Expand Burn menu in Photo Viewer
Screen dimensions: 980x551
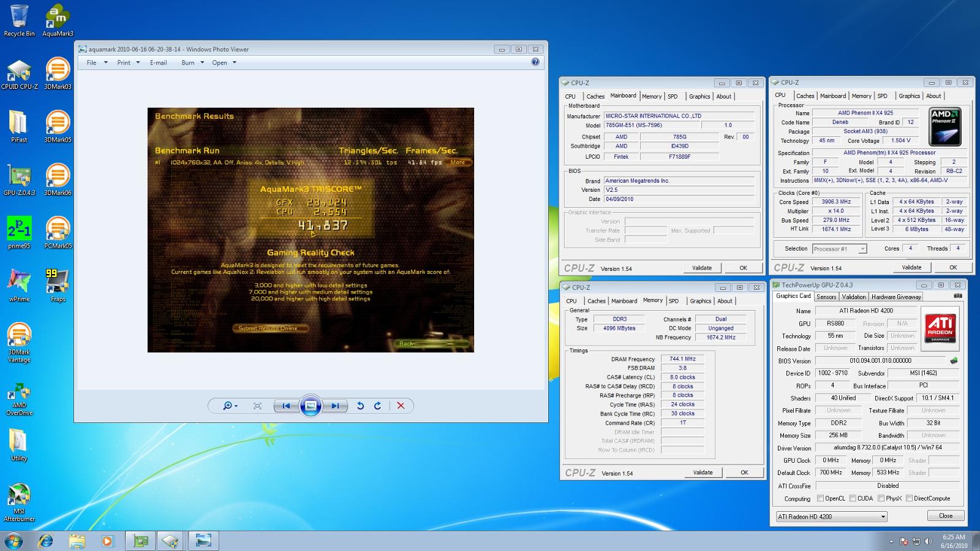pyautogui.click(x=192, y=63)
